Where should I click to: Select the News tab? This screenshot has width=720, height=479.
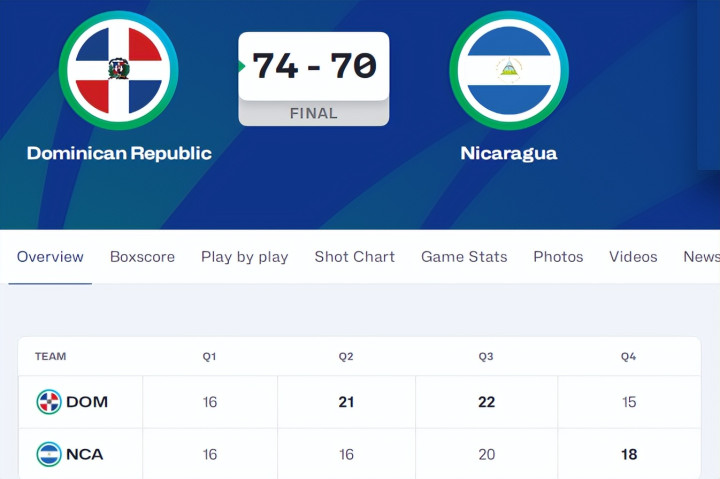(x=701, y=257)
